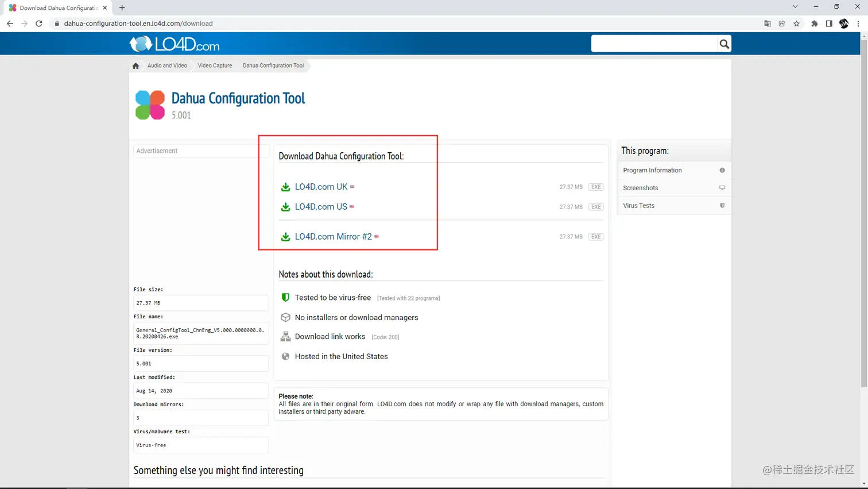
Task: Bookmark this page with the star icon
Action: pyautogui.click(x=797, y=24)
